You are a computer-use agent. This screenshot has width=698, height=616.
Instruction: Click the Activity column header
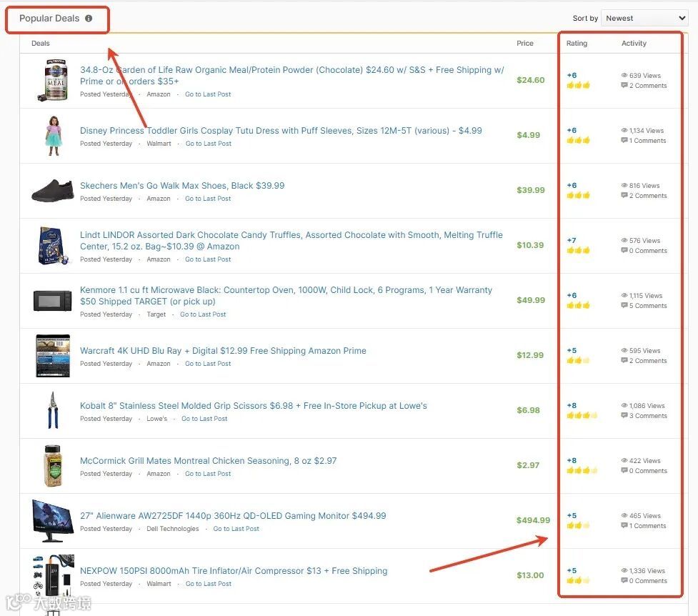click(634, 43)
